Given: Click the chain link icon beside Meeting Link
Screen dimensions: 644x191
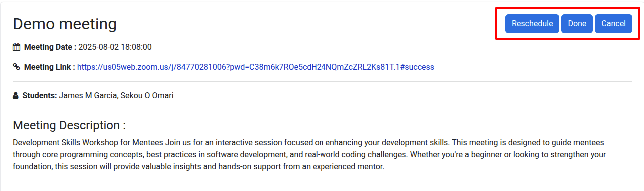Looking at the screenshot, I should click(x=17, y=67).
